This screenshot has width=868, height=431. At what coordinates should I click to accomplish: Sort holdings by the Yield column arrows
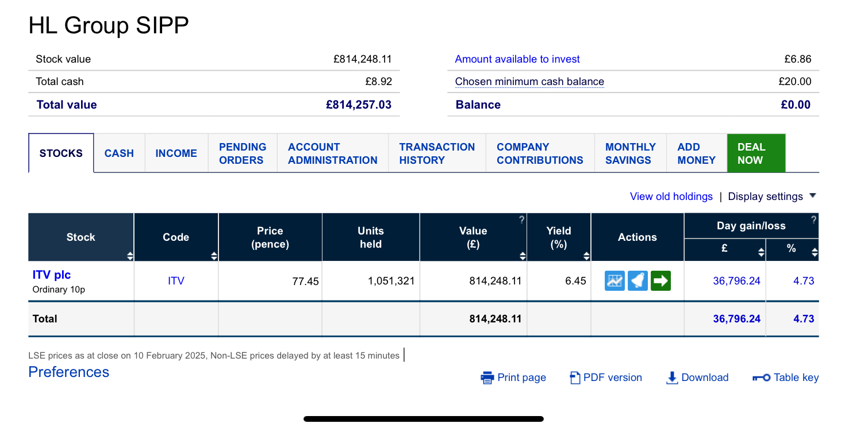pyautogui.click(x=586, y=256)
